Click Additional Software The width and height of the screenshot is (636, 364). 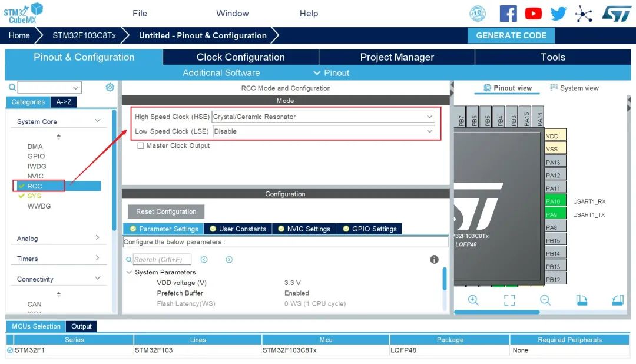221,72
